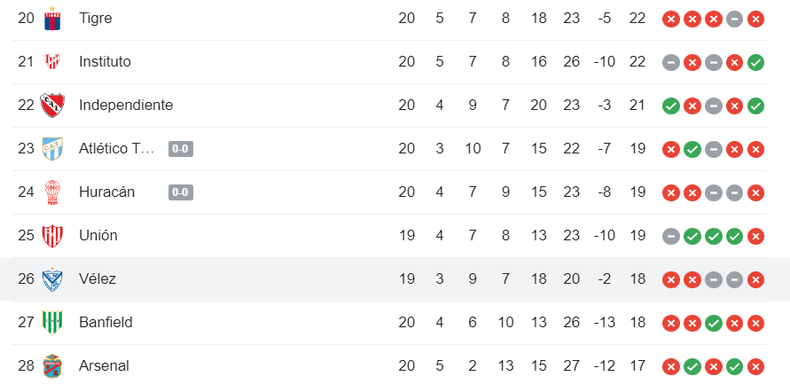Click the Instituto club crest
This screenshot has height=384, width=790.
pos(52,62)
